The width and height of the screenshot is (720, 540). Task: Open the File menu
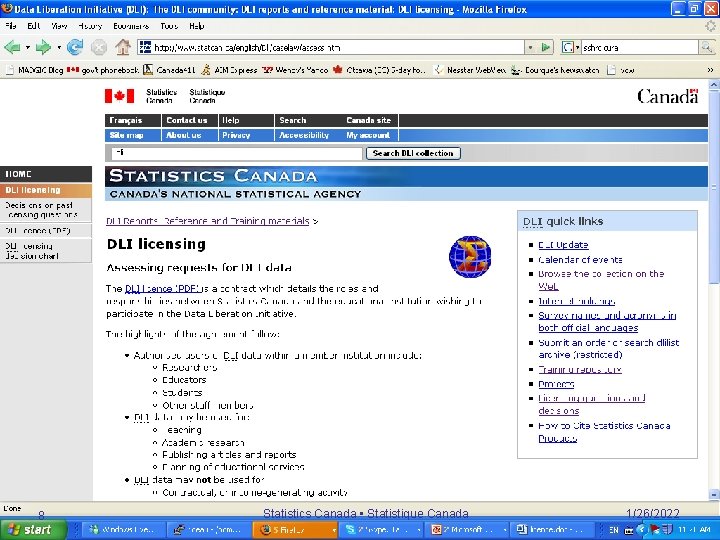pos(11,26)
